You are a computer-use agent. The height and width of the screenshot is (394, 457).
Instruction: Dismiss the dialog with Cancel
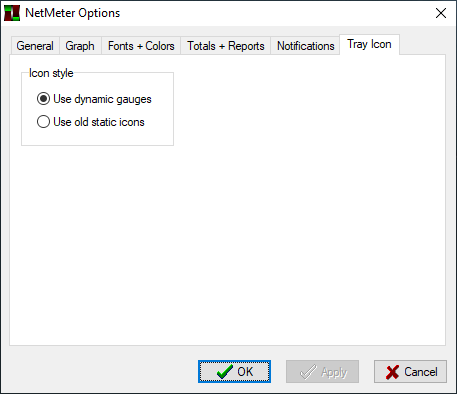click(x=410, y=371)
